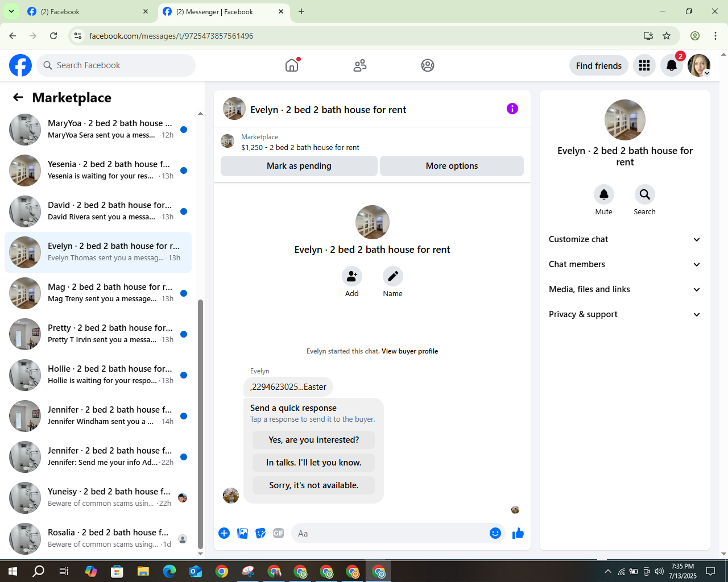Open the Facebook home logo
Screen dimensions: 728x582
tap(20, 65)
